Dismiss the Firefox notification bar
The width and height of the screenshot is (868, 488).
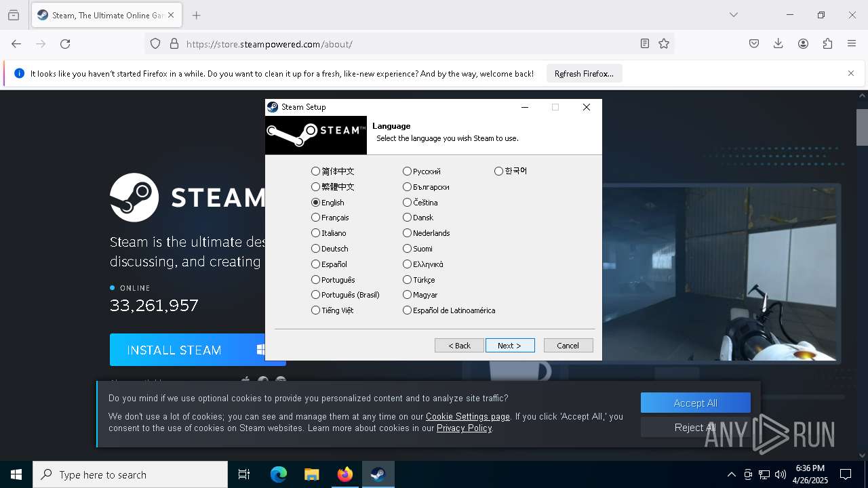(851, 73)
